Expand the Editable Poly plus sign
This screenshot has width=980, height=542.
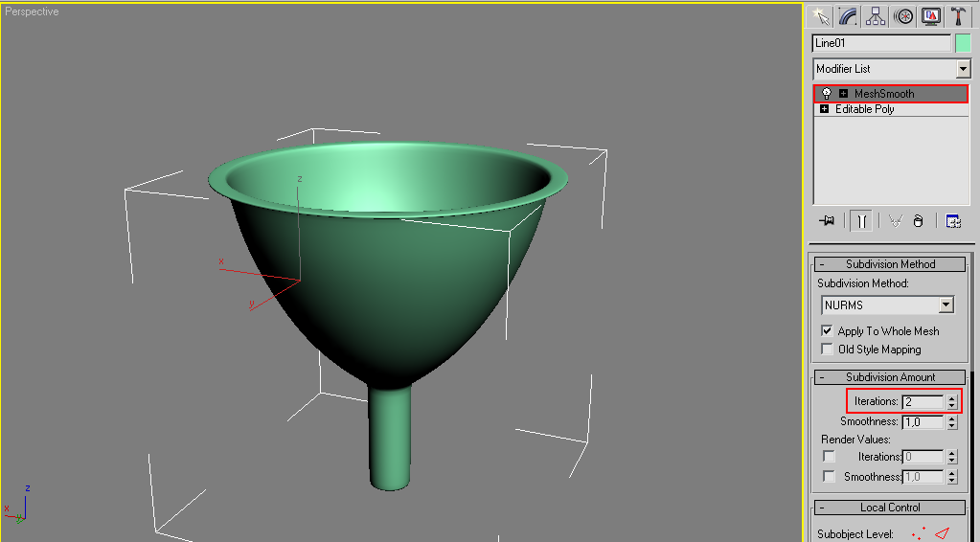coord(825,109)
